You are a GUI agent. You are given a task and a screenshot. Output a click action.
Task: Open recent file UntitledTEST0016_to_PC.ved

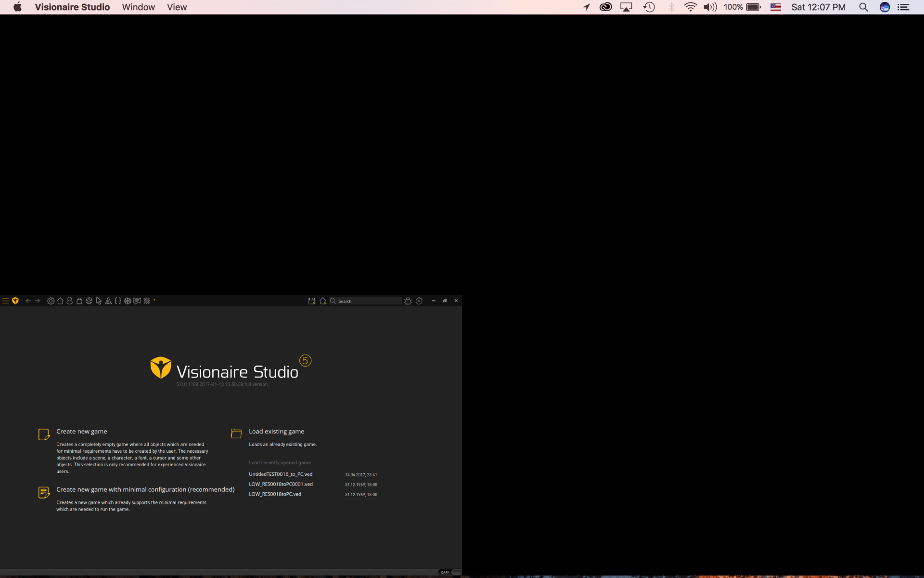pyautogui.click(x=281, y=474)
